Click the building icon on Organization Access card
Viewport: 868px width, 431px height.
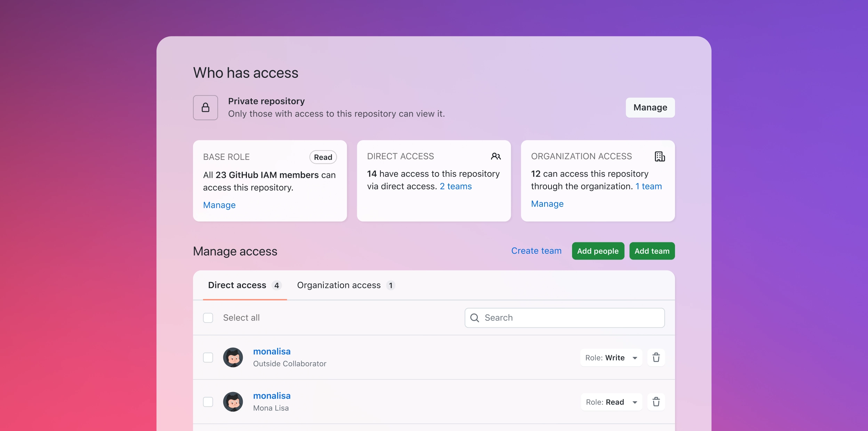[x=660, y=156]
